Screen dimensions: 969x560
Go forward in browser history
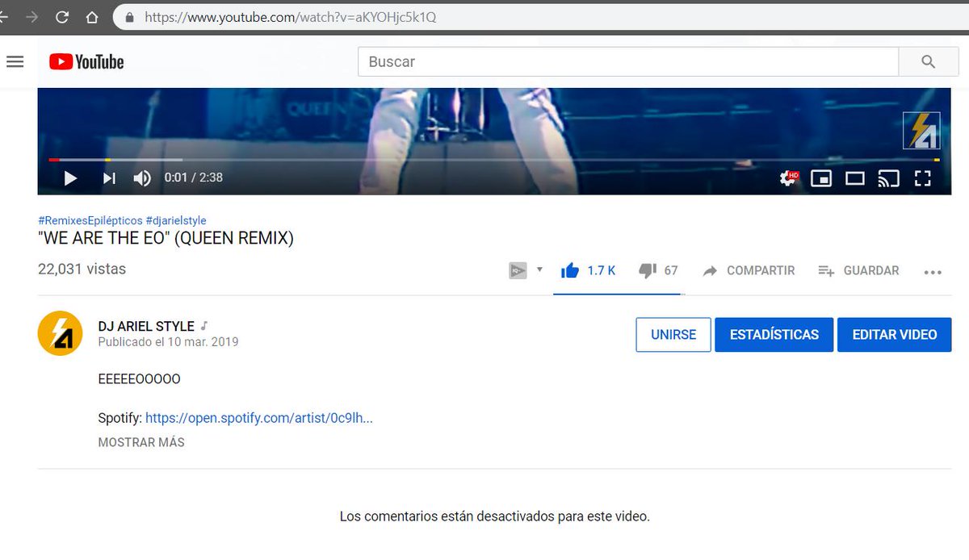pos(32,17)
